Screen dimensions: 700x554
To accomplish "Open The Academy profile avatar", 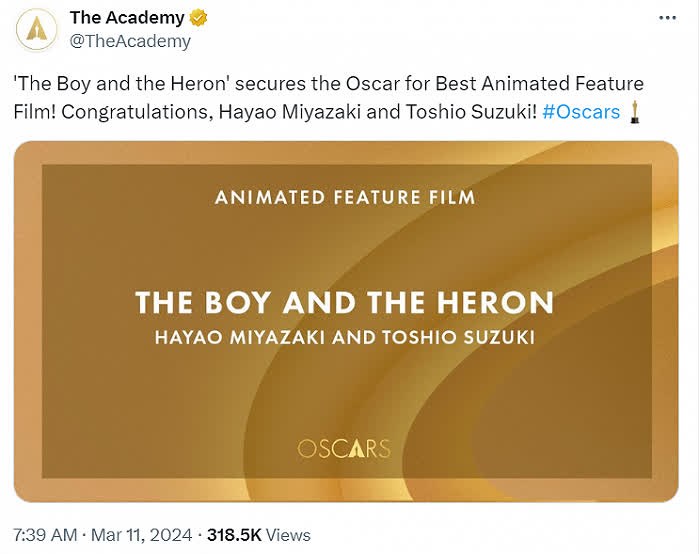I will (37, 29).
